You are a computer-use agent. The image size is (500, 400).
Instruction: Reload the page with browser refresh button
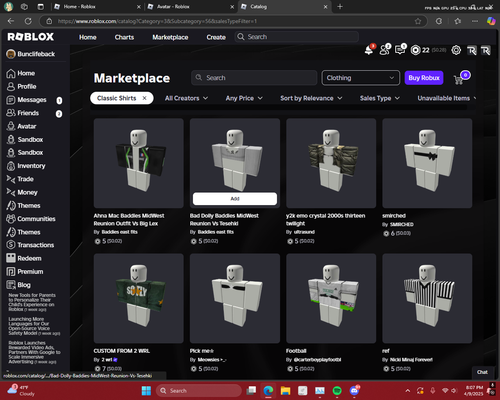pos(28,21)
